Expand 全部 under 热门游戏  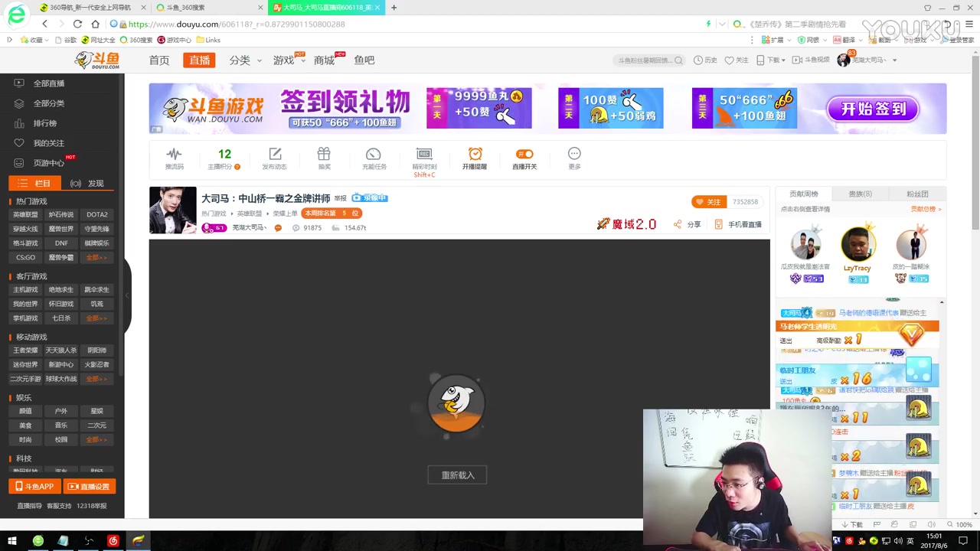pyautogui.click(x=96, y=258)
